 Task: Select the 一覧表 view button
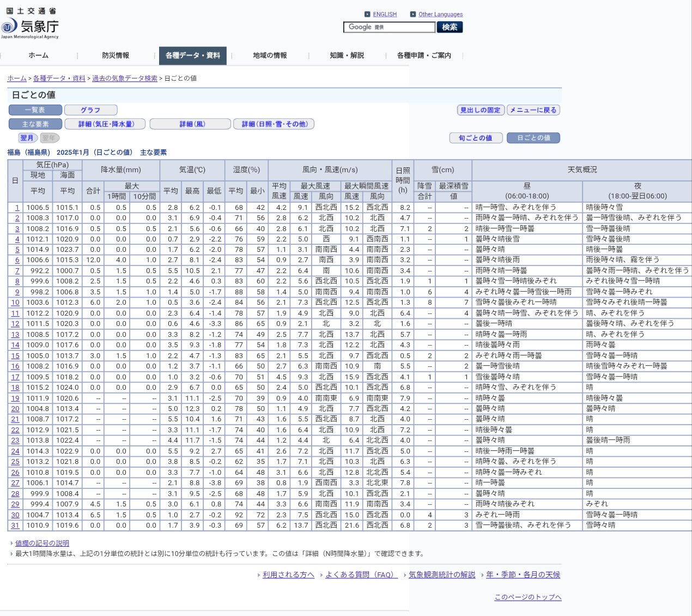coord(35,110)
